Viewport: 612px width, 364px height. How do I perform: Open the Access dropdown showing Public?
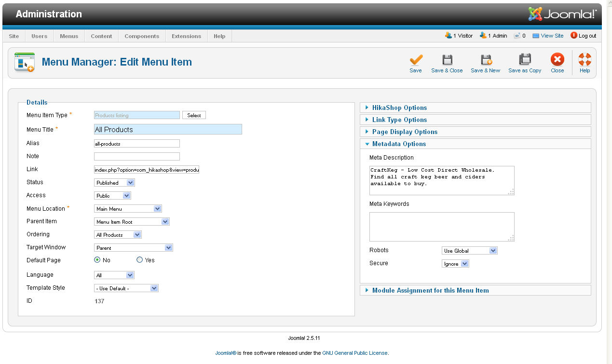(x=112, y=196)
